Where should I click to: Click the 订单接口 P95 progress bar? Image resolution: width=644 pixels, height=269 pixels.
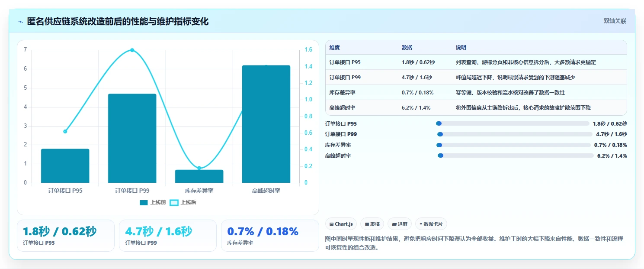513,123
